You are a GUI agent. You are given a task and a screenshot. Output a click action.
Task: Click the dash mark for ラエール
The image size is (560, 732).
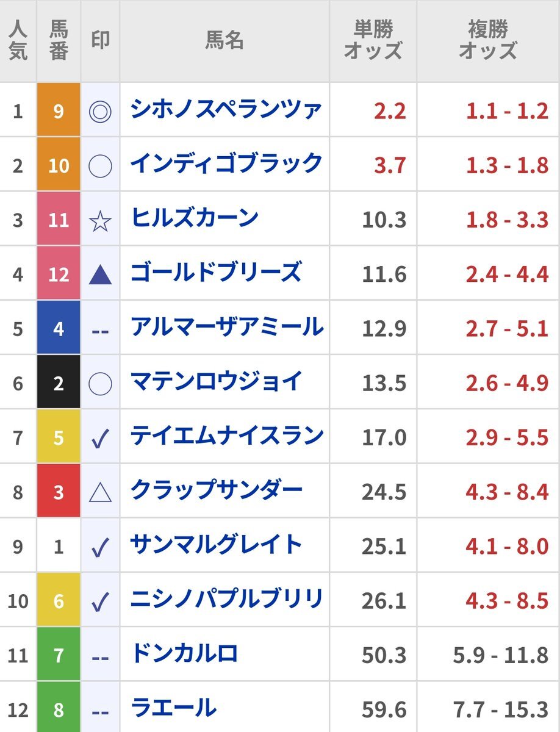click(100, 711)
